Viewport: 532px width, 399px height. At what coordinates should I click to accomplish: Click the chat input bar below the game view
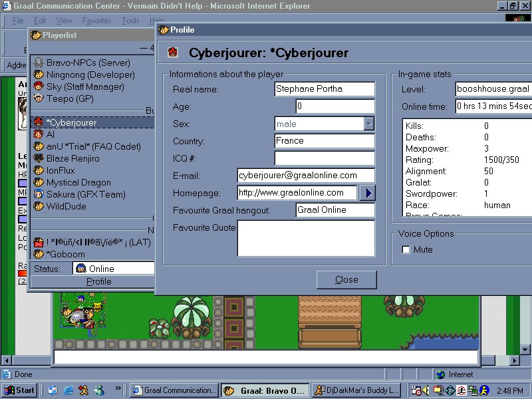(x=265, y=357)
